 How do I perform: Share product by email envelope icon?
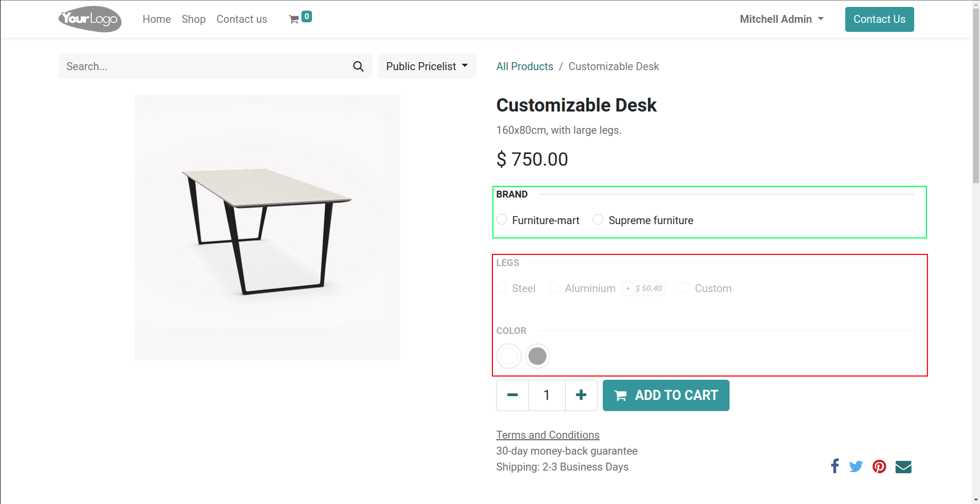click(903, 466)
